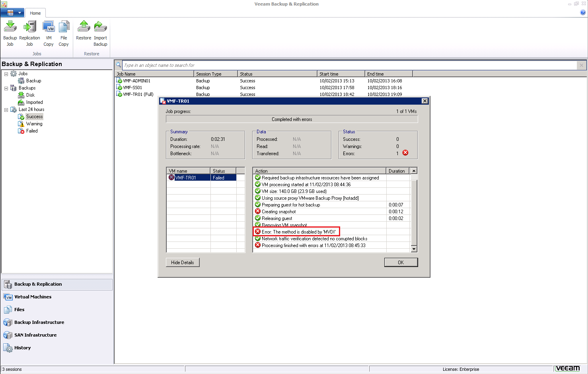Click the object name search field
The image size is (588, 374).
tap(349, 65)
